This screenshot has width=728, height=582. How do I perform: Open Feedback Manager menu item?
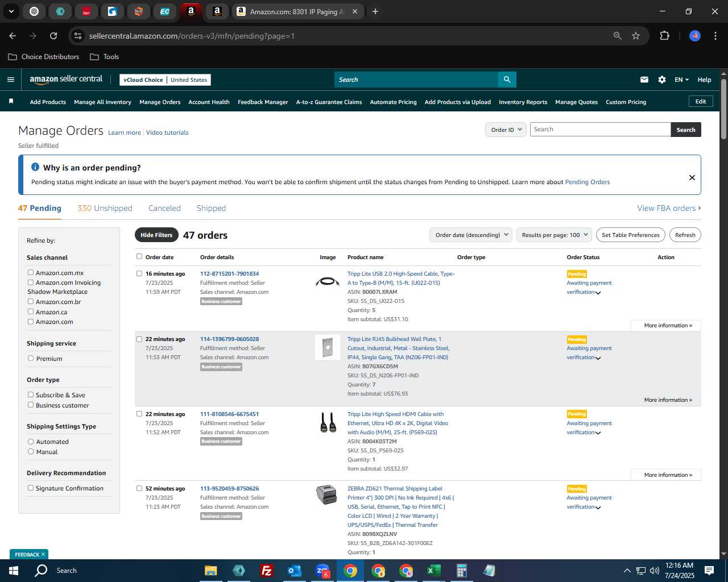(x=263, y=102)
